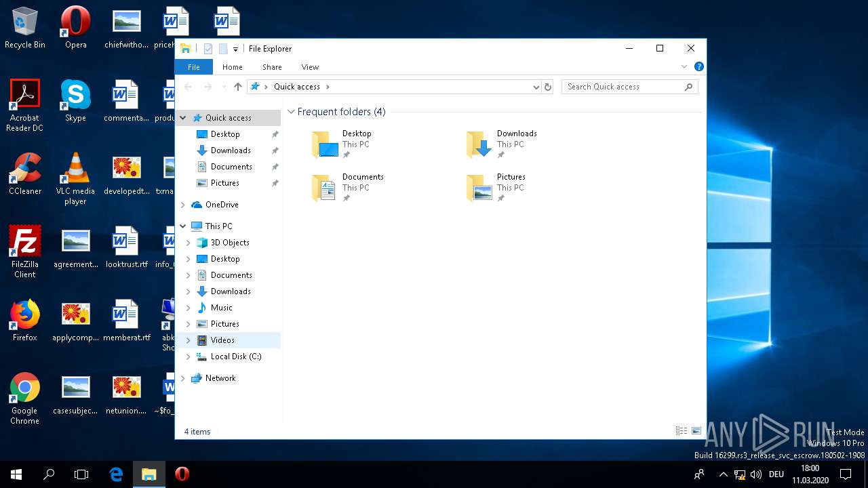Switch to large thumbnails view icon

[696, 431]
